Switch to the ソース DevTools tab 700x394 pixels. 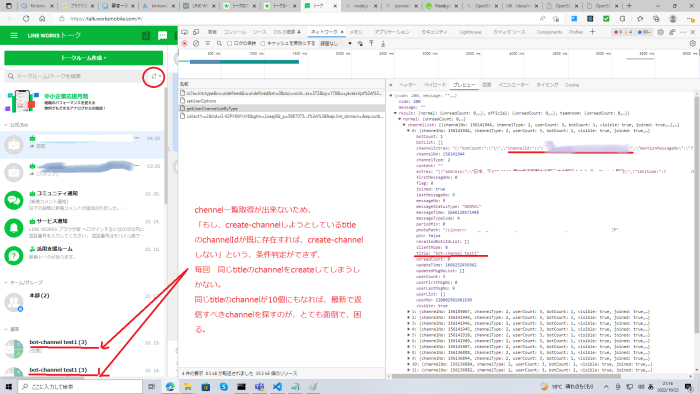pyautogui.click(x=259, y=32)
